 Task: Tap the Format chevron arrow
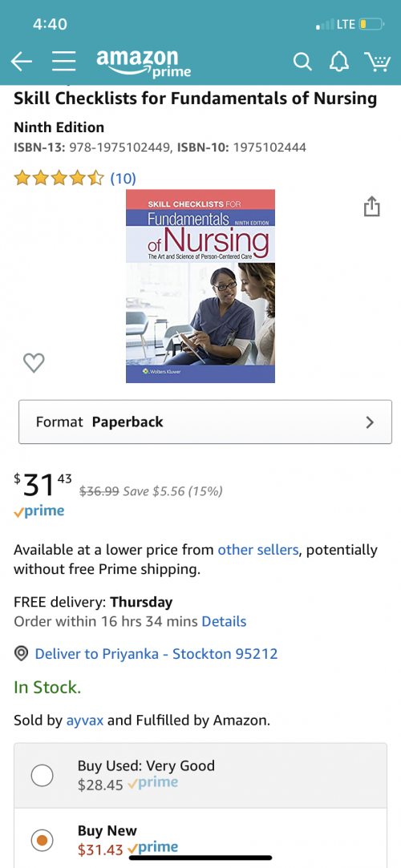pos(370,422)
